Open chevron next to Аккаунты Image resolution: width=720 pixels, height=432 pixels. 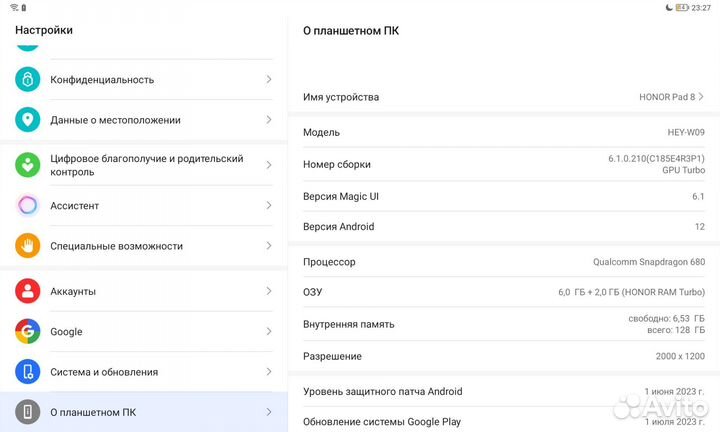point(269,291)
